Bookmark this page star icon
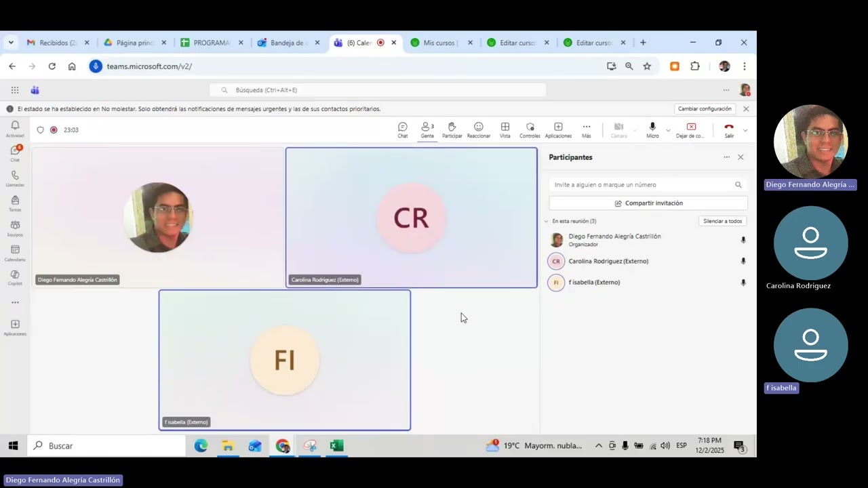 click(x=647, y=66)
